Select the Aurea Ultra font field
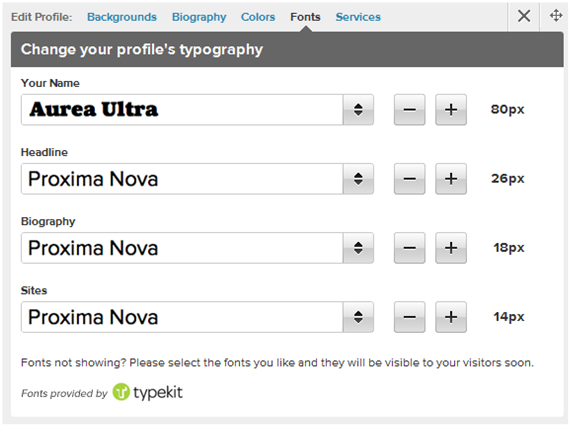Viewport: 571px width, 427px height. pyautogui.click(x=182, y=110)
